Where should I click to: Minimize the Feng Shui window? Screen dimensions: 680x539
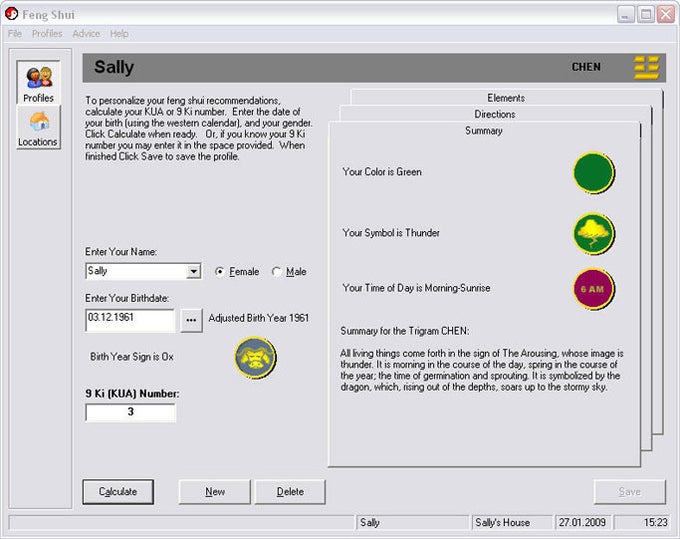coord(626,15)
